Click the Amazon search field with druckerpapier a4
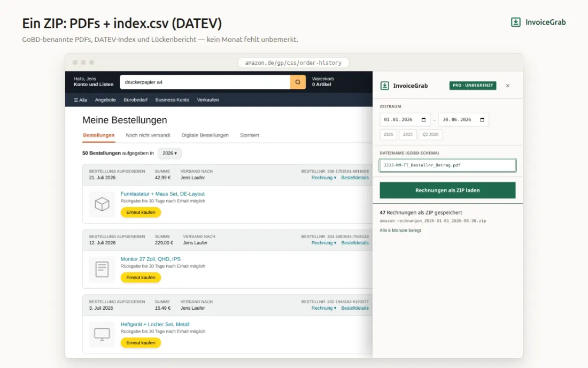The width and height of the screenshot is (588, 368). coord(205,82)
